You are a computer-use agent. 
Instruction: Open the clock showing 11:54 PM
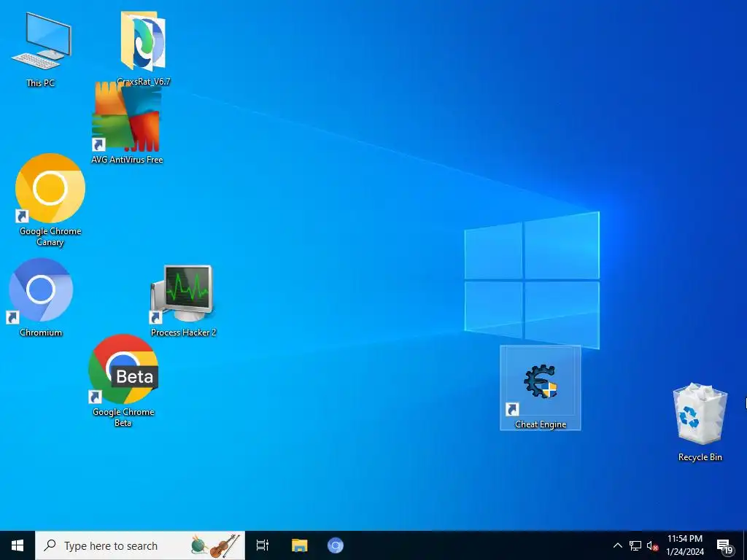[684, 545]
